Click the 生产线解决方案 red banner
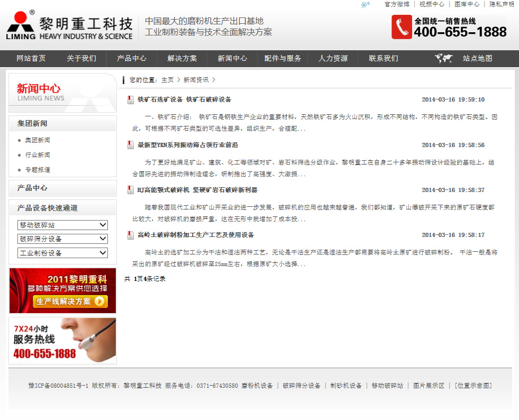Screen dimensions: 519x420 point(62,291)
